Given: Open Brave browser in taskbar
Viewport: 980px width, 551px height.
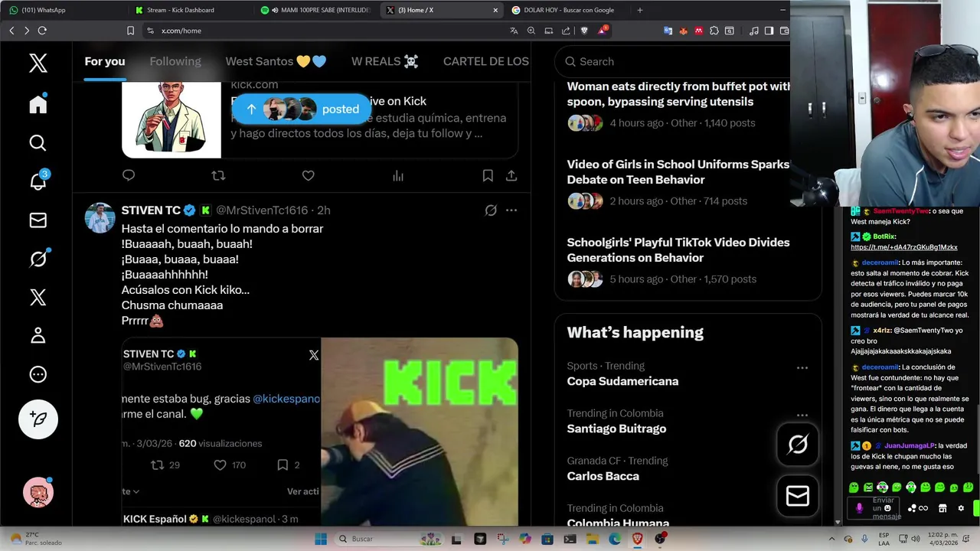Looking at the screenshot, I should click(638, 539).
